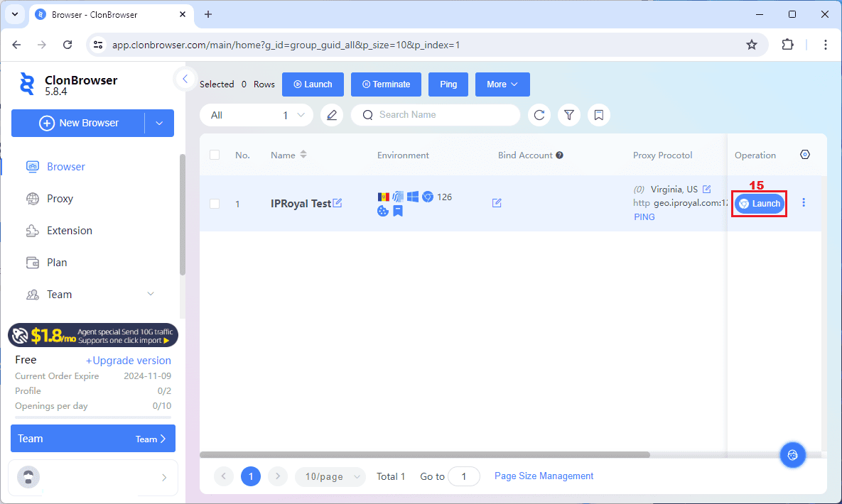Launch the IPRoyal Test profile
The height and width of the screenshot is (504, 842).
pos(760,204)
